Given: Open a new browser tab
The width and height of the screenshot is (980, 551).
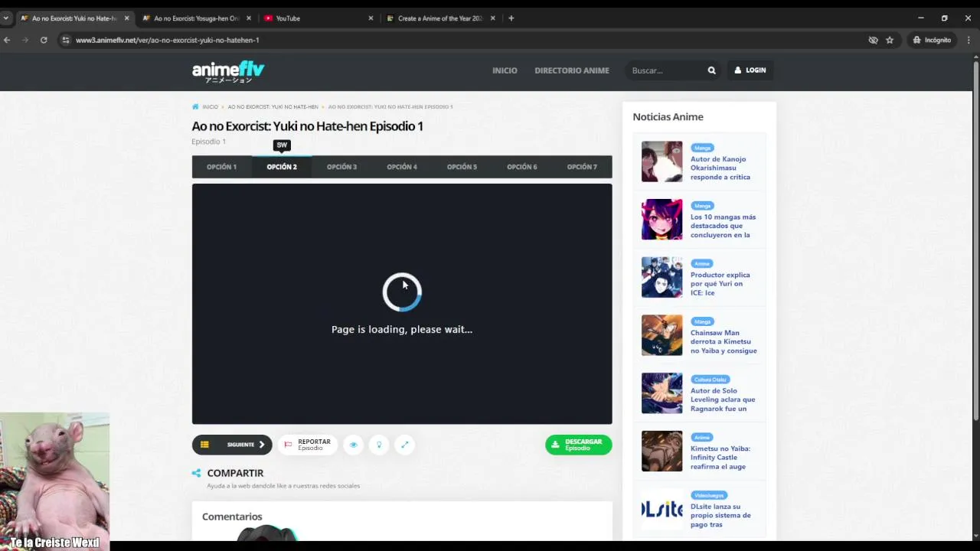Looking at the screenshot, I should click(x=511, y=18).
